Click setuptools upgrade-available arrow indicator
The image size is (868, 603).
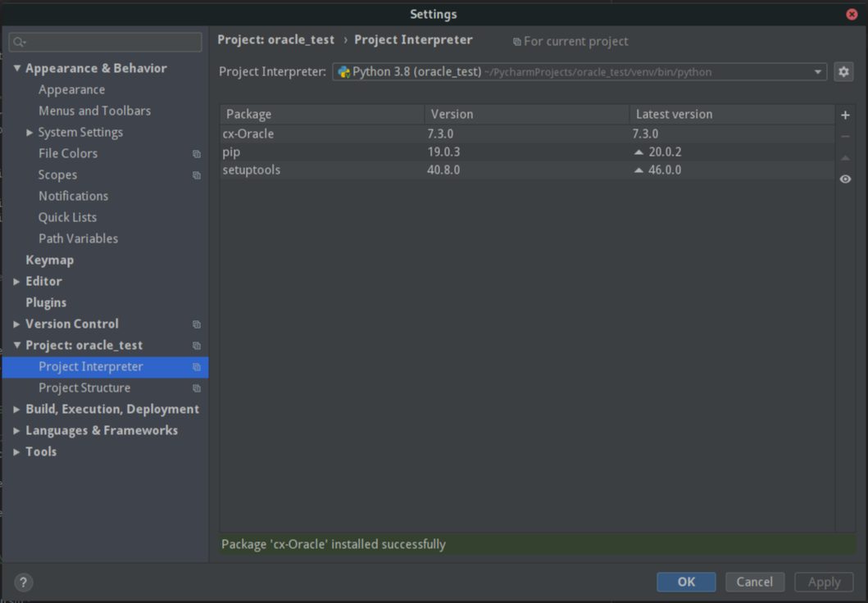click(639, 170)
